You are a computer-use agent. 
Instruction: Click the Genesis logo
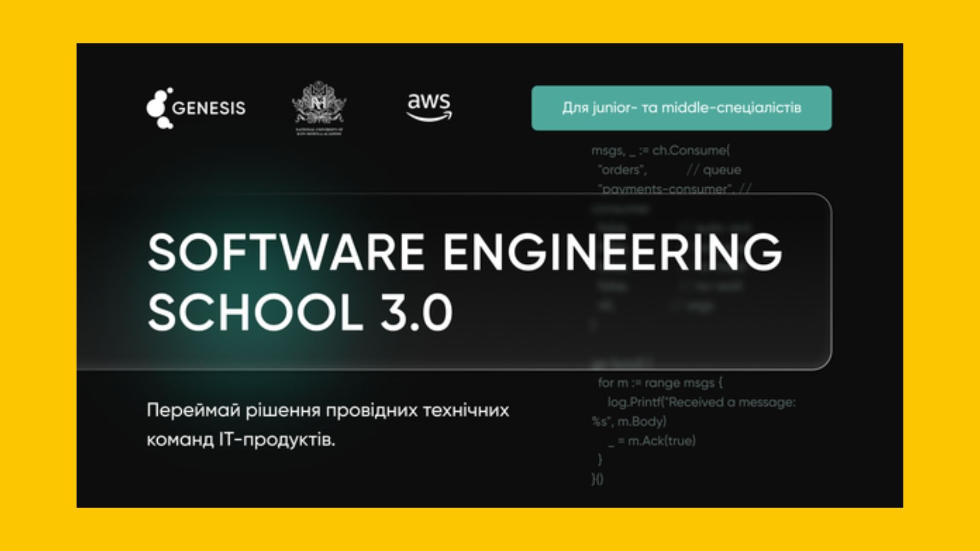click(x=196, y=108)
